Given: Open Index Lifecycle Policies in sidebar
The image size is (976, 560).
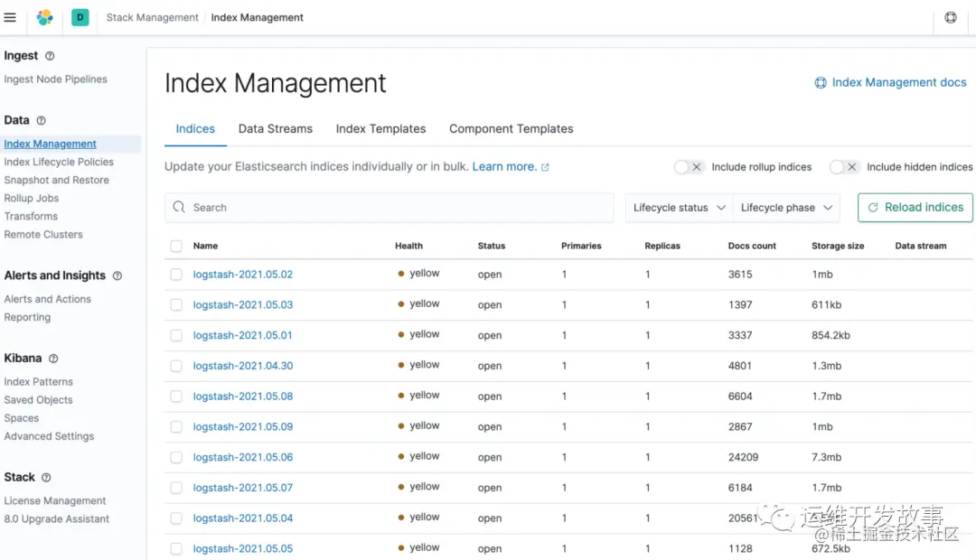Looking at the screenshot, I should pos(59,162).
